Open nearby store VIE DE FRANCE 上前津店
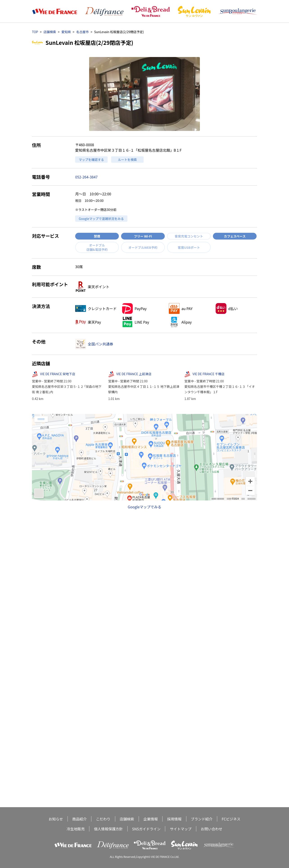This screenshot has height=868, width=289. [134, 374]
